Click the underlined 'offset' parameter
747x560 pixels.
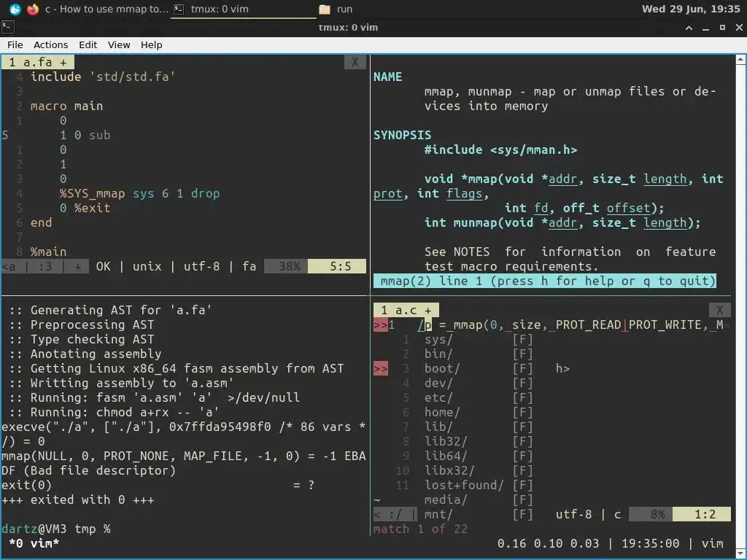coord(629,208)
